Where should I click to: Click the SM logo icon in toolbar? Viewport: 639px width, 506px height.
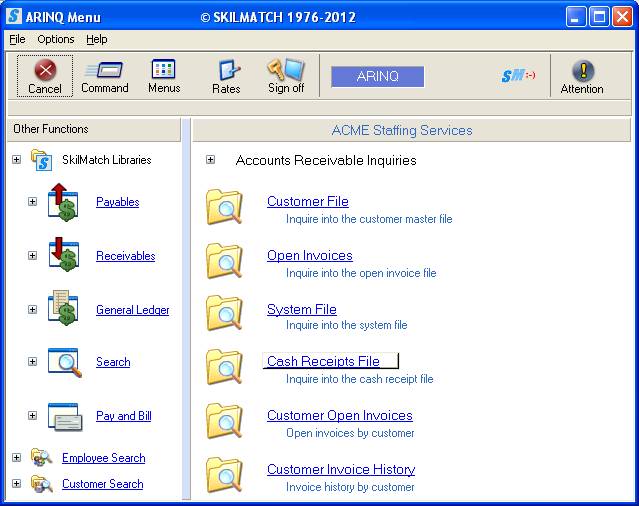click(518, 75)
